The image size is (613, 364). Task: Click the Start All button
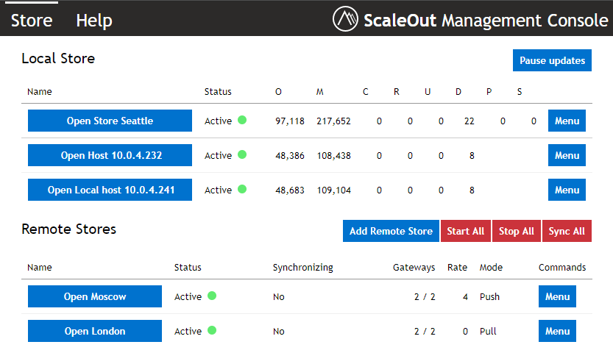tap(466, 231)
